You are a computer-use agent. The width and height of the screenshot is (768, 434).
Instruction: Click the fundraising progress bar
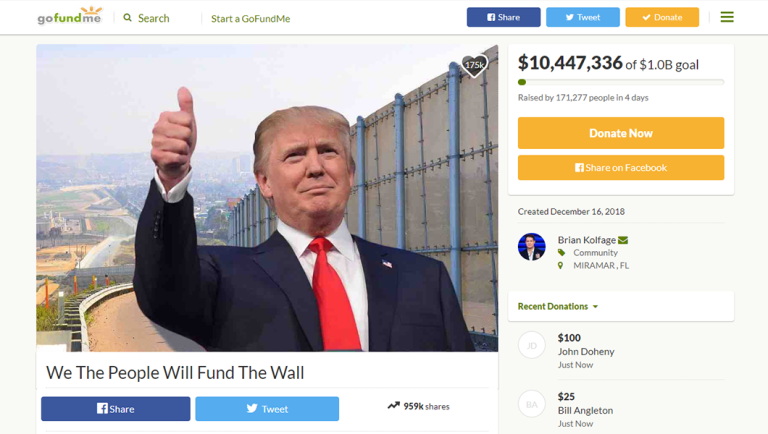pyautogui.click(x=621, y=82)
